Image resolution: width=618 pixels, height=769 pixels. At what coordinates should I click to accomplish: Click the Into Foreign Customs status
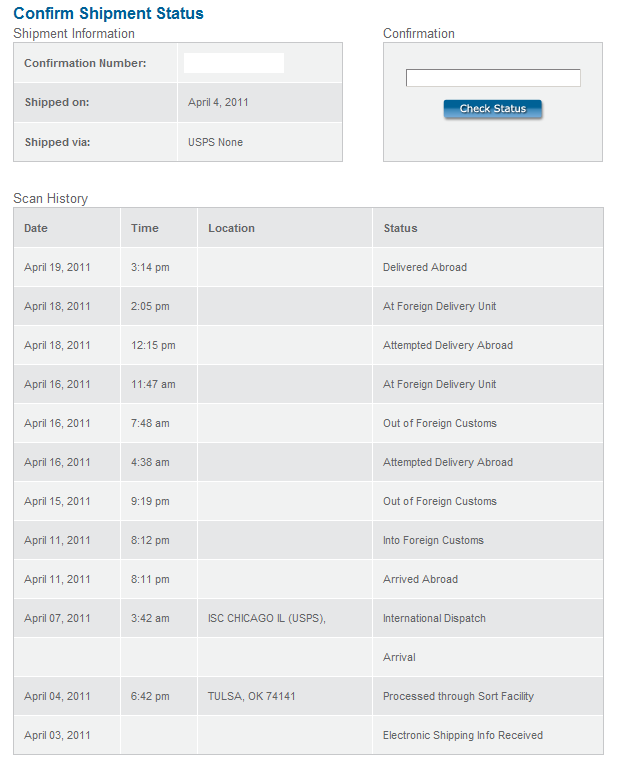pyautogui.click(x=433, y=540)
